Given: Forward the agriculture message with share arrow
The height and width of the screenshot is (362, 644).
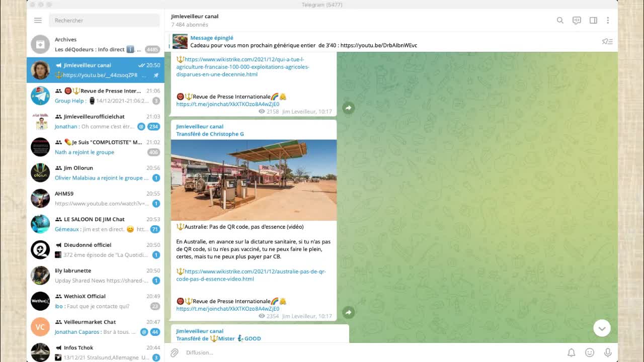Looking at the screenshot, I should [348, 108].
